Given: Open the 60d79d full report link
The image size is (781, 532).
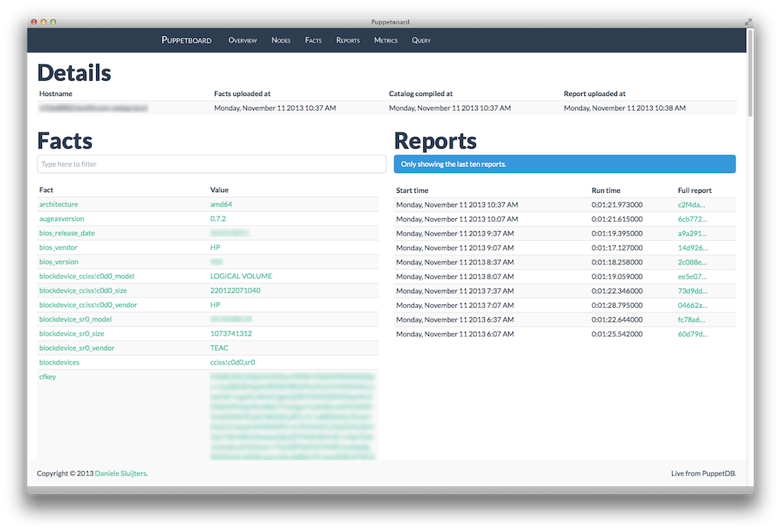Looking at the screenshot, I should (x=691, y=335).
